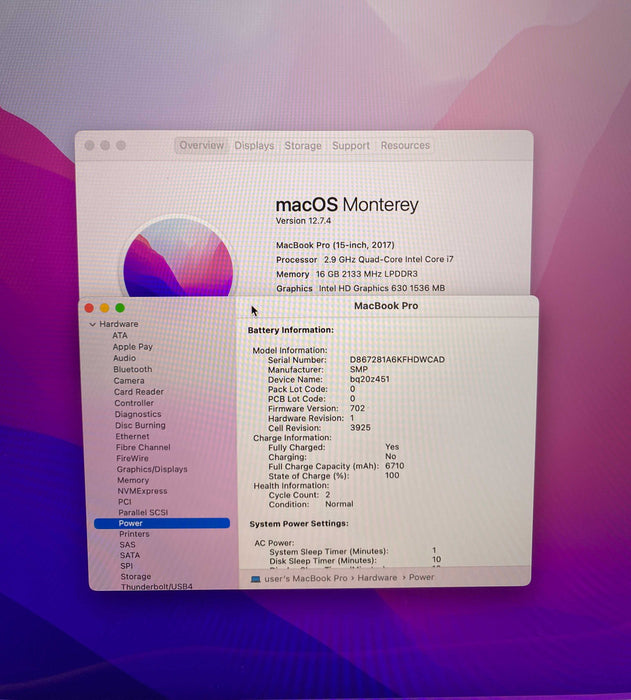Select Camera in the sidebar
This screenshot has width=631, height=700.
click(129, 381)
